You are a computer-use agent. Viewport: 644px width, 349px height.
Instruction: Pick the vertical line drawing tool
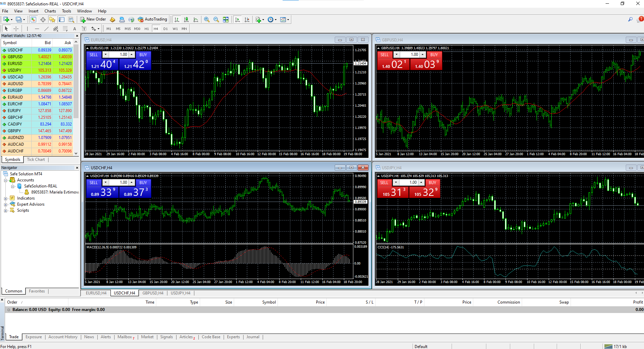(28, 29)
